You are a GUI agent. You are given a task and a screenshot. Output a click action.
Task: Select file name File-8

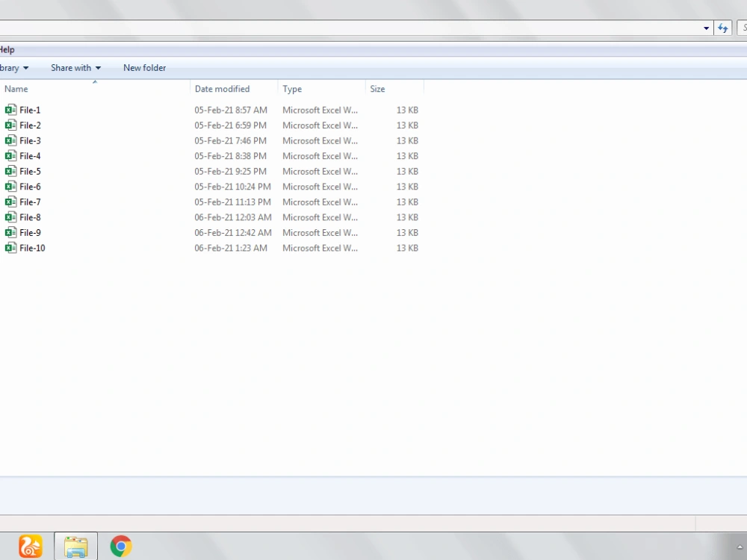click(30, 217)
